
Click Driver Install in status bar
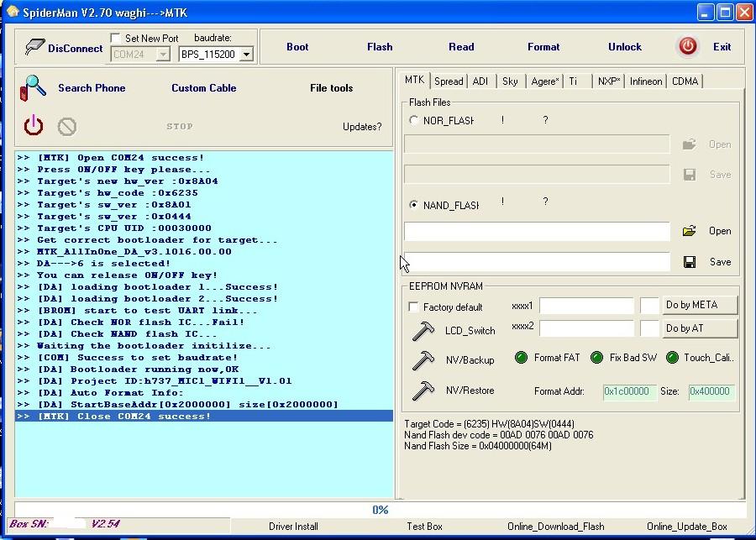pos(294,527)
